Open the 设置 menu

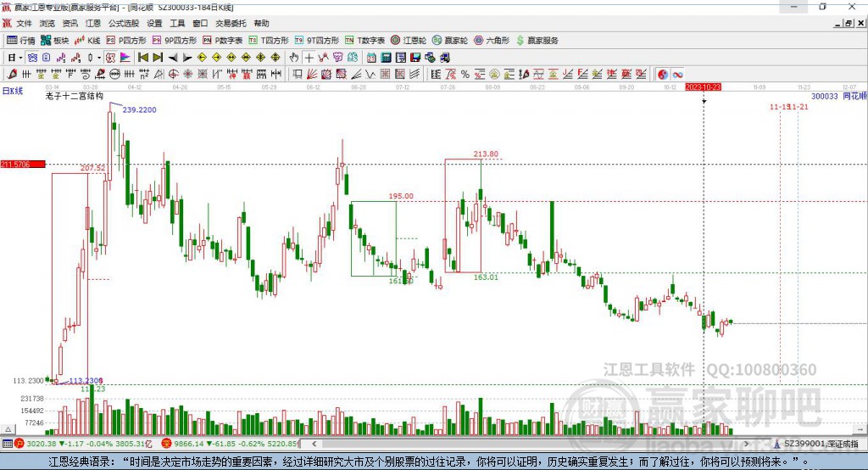click(x=154, y=23)
